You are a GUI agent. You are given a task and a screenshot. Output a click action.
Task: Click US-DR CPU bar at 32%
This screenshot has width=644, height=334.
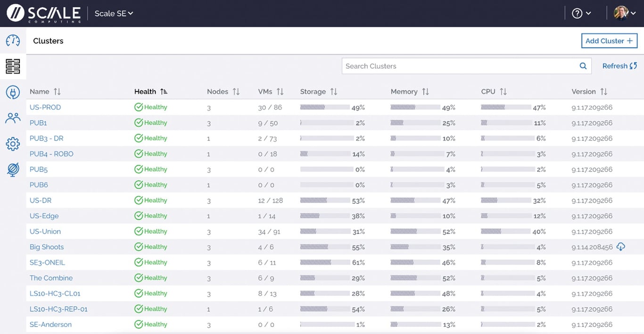click(x=506, y=200)
